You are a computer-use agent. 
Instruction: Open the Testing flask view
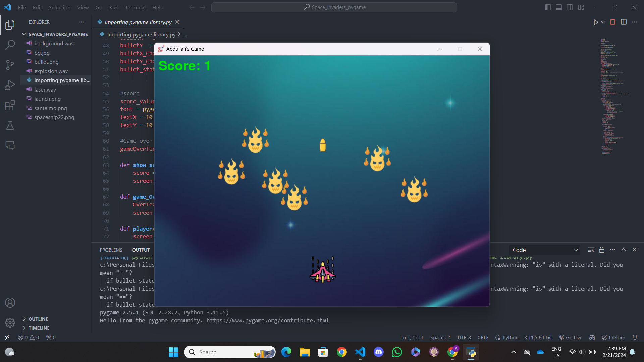coord(10,125)
